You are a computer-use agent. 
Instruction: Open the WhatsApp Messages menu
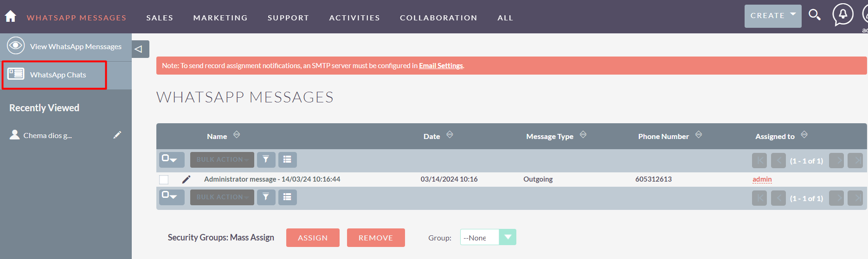point(77,18)
